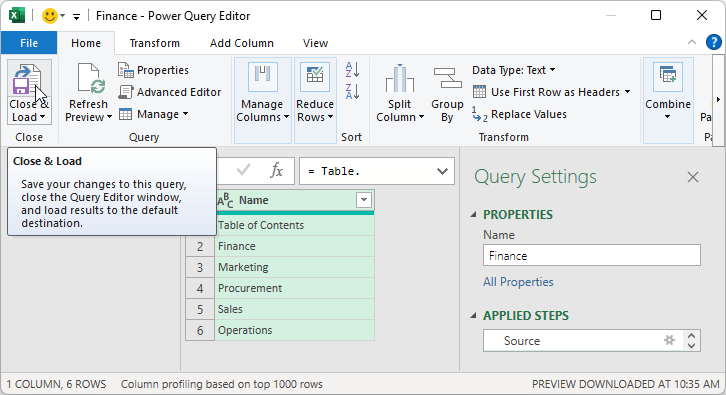Open the Name column filter dropdown
The image size is (726, 395).
pos(364,200)
